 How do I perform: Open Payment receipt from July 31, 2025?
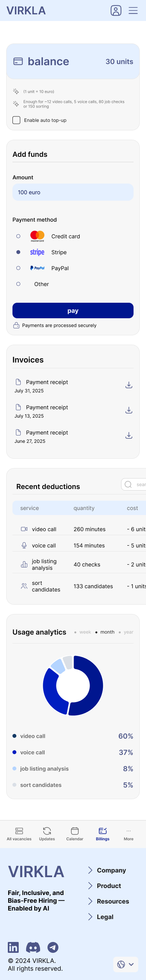[x=47, y=382]
